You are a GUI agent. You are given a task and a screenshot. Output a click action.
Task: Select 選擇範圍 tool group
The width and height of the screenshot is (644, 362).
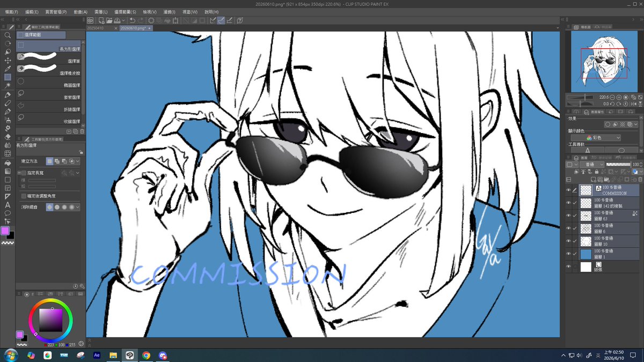pos(41,35)
